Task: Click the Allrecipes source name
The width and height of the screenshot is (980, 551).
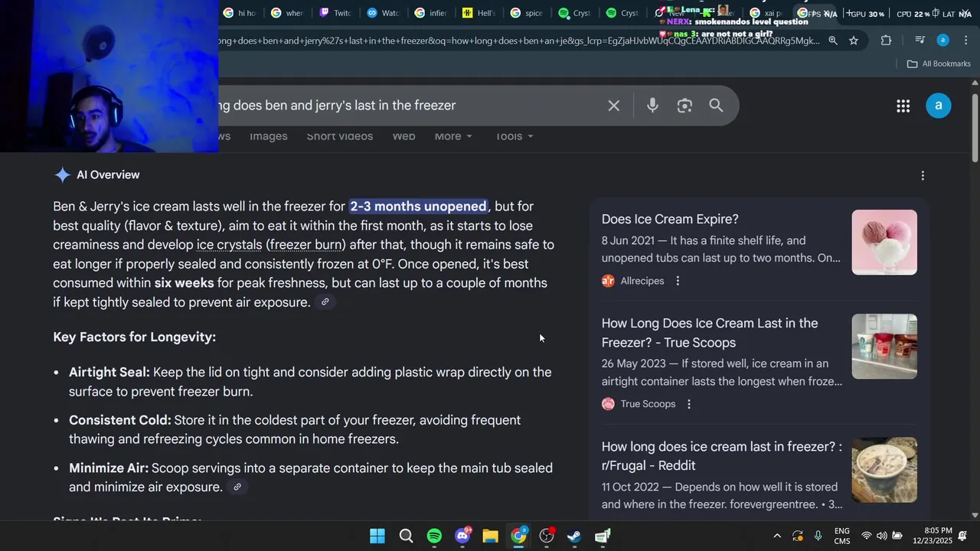Action: [x=642, y=281]
